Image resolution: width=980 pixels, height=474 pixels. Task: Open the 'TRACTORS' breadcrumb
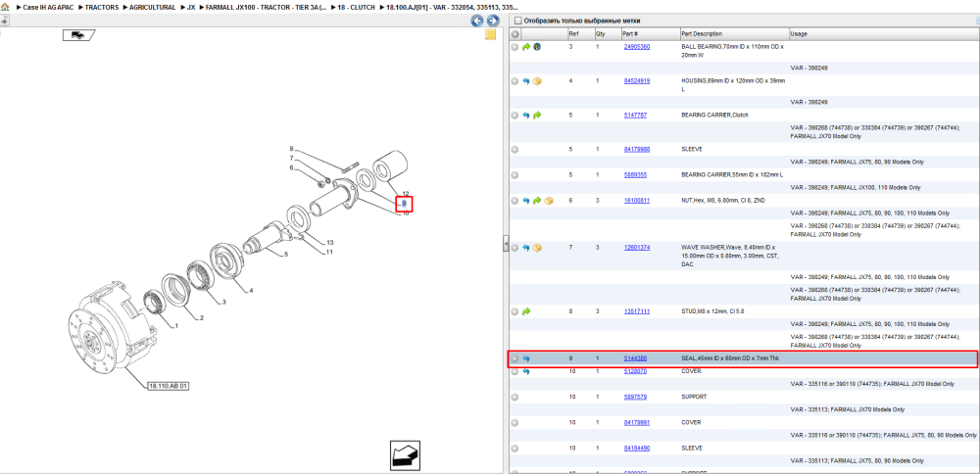click(102, 8)
